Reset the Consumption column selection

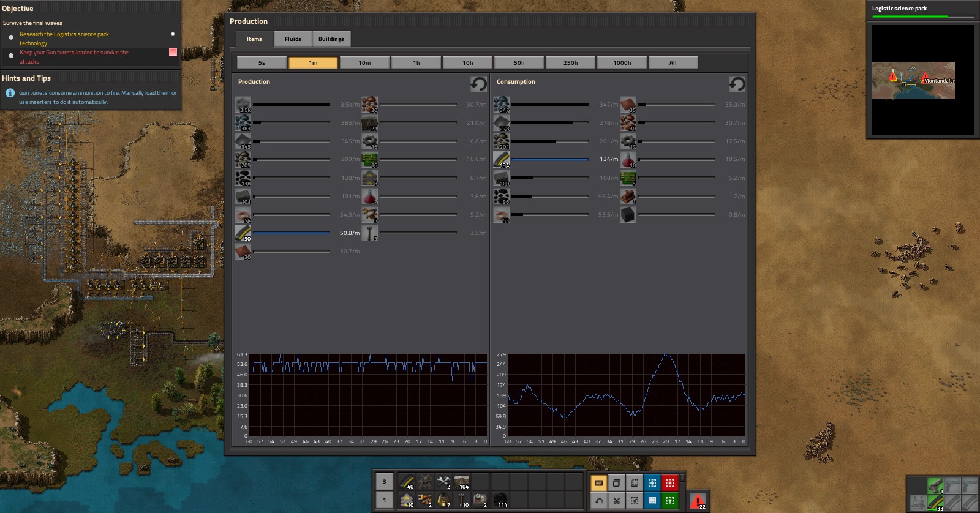click(x=737, y=84)
